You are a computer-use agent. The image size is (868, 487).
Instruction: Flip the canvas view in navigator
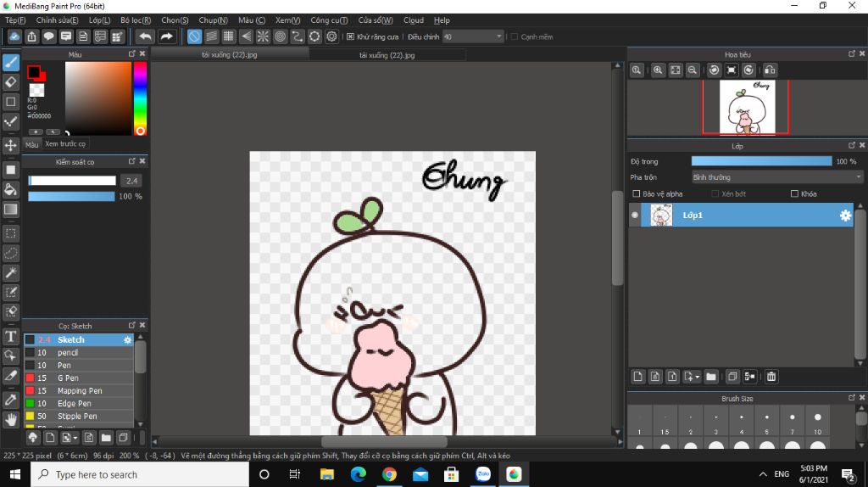(x=770, y=70)
